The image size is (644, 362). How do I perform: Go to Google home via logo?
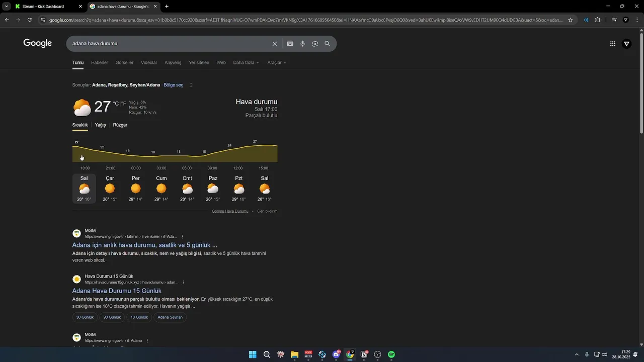pyautogui.click(x=38, y=43)
